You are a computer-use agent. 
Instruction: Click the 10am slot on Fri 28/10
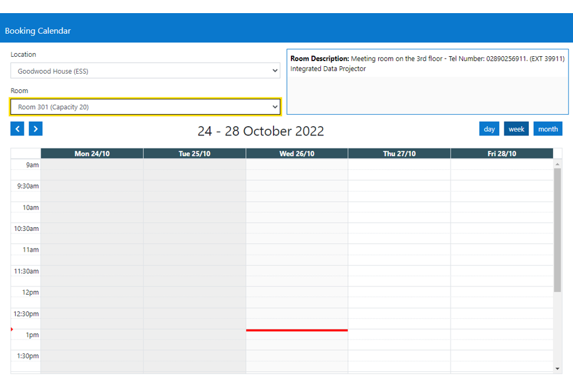pos(502,207)
